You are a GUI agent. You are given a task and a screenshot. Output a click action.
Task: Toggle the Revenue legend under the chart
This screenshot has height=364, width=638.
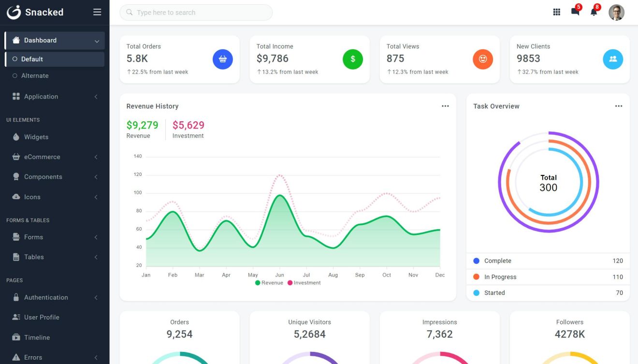270,282
